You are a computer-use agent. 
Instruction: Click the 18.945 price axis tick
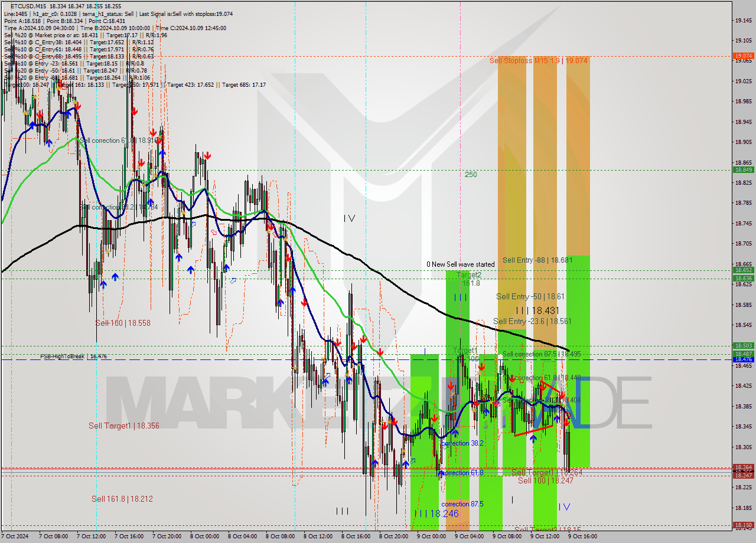click(x=743, y=122)
